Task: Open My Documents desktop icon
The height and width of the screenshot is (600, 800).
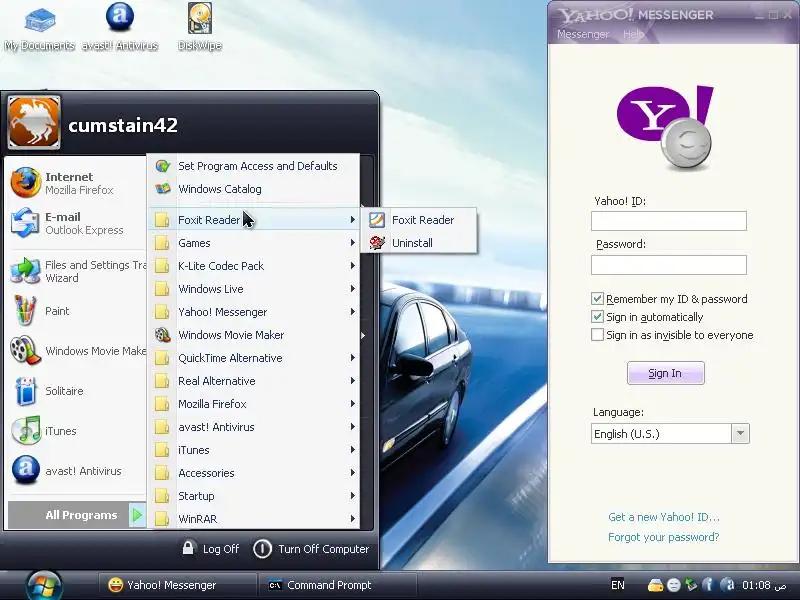Action: [40, 28]
